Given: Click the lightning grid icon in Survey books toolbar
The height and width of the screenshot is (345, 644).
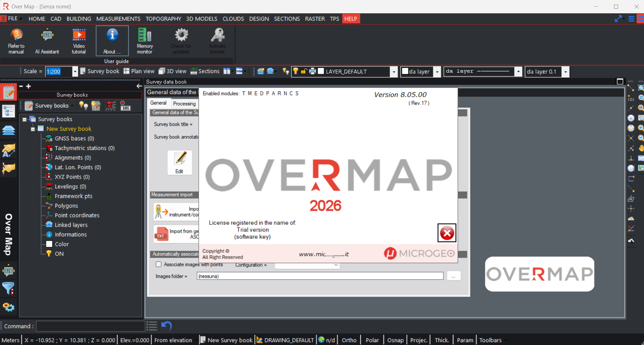Looking at the screenshot, I should pos(96,106).
